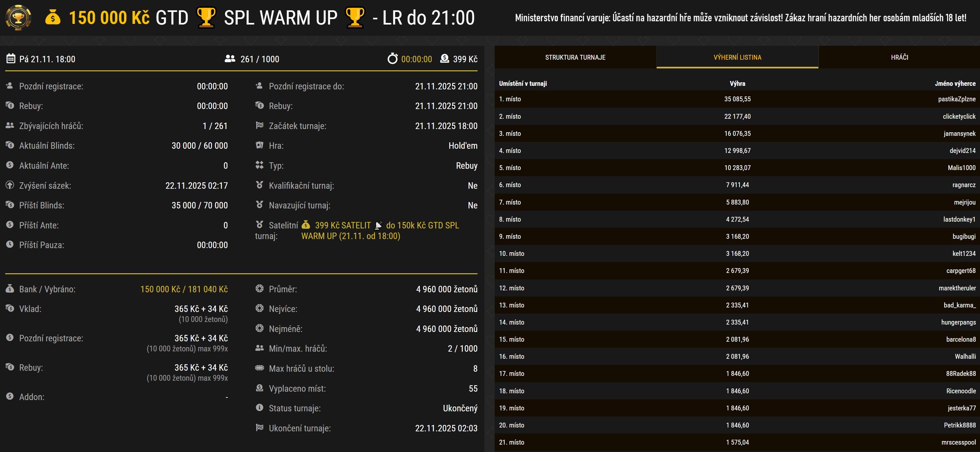Click the checkered flag icon beside Ukončení turnaje
This screenshot has height=452, width=980.
pos(259,427)
